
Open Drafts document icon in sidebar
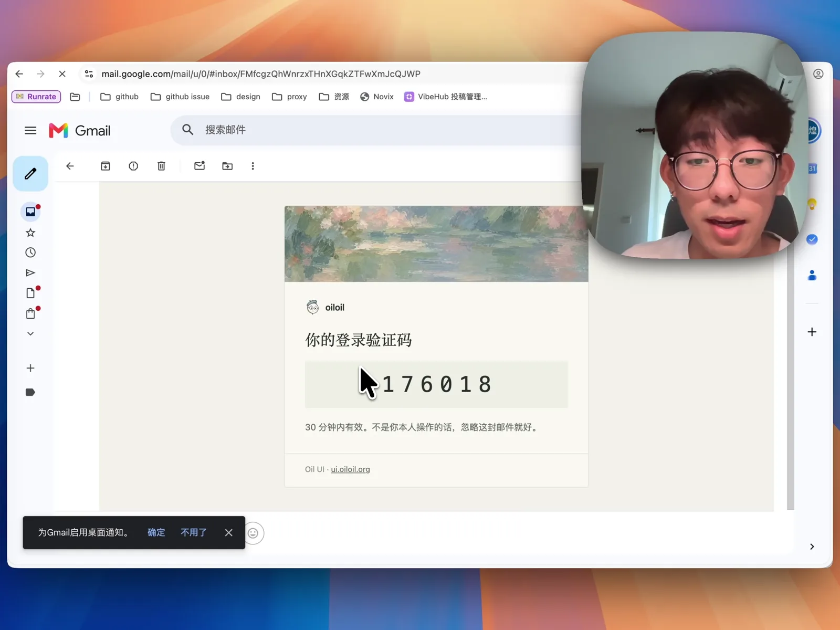tap(30, 293)
